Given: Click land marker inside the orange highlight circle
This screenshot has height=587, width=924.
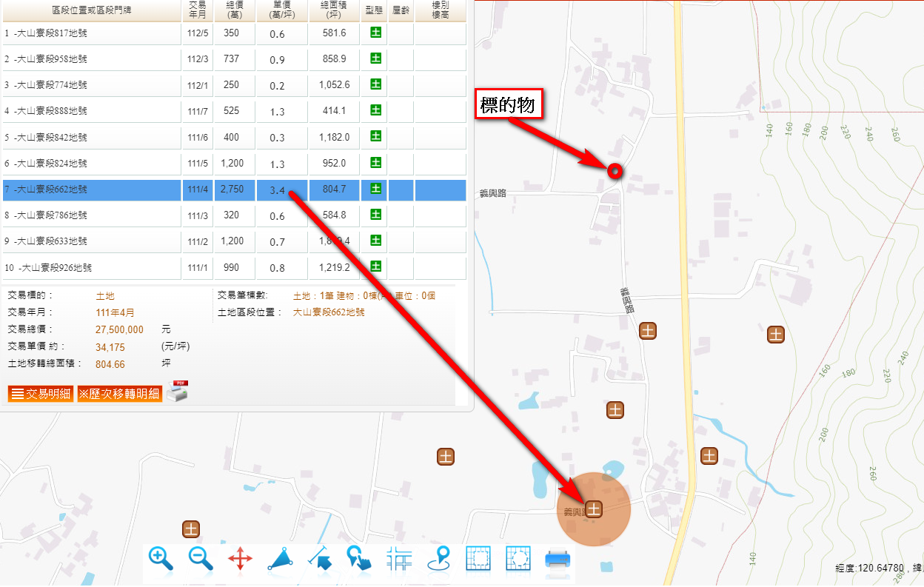Looking at the screenshot, I should 594,509.
